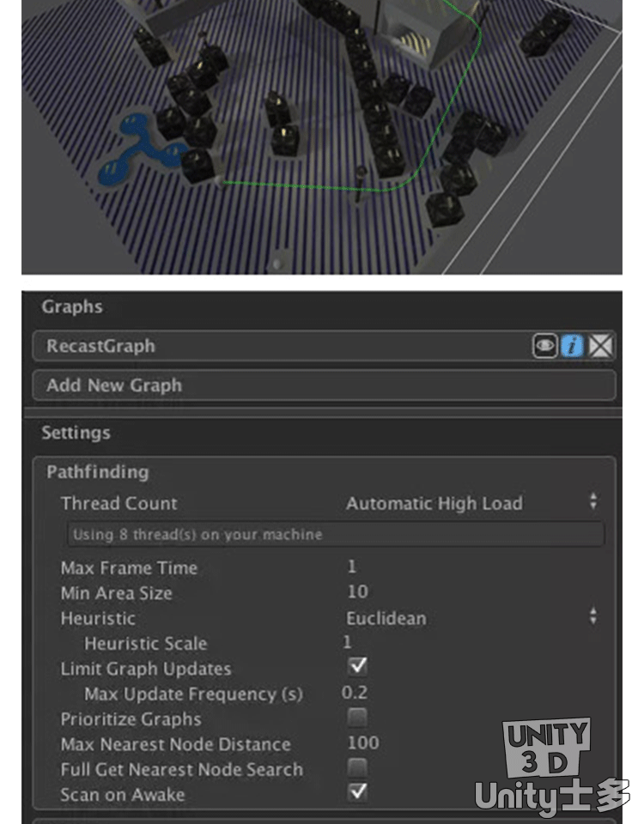Open the Thread Count dropdown
Image resolution: width=644 pixels, height=824 pixels.
[471, 503]
